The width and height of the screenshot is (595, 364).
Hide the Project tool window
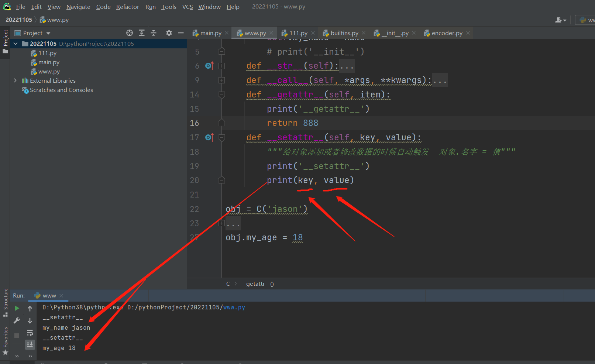181,33
